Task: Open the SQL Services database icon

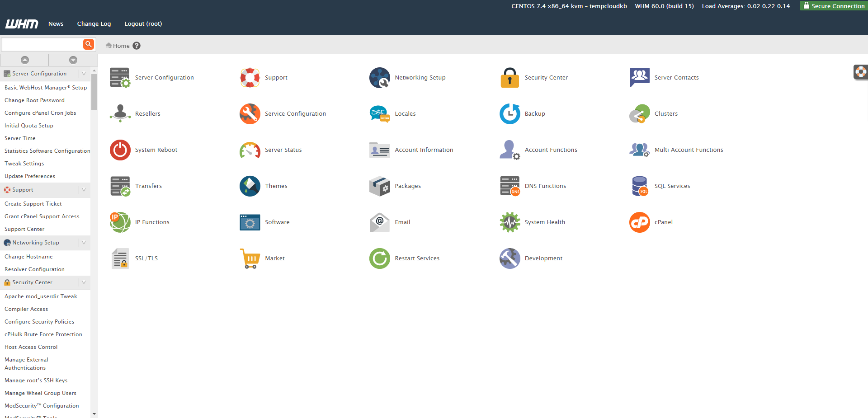Action: click(x=639, y=186)
